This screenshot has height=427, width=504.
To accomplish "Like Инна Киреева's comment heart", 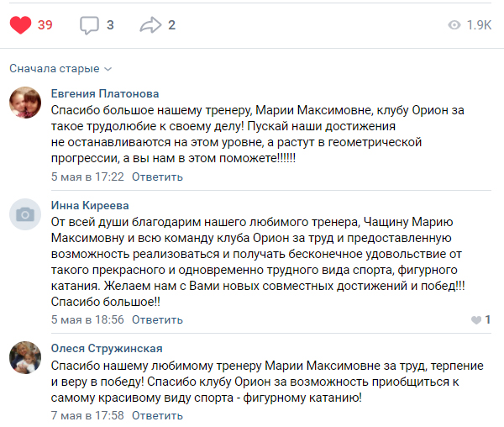I will pos(476,320).
